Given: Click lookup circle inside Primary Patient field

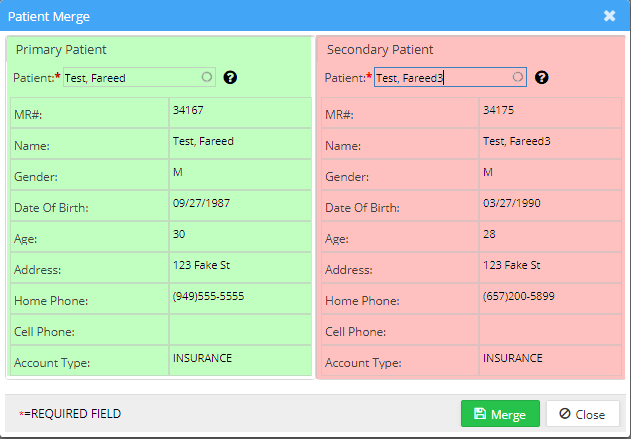Looking at the screenshot, I should pos(206,77).
